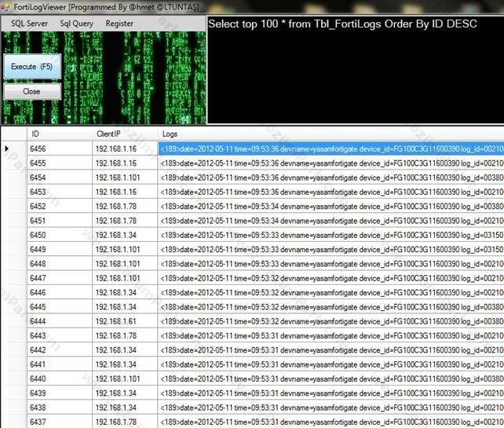Click ClientIP 192.168.1.101 in row 6440
The height and width of the screenshot is (428, 504).
[x=125, y=379]
